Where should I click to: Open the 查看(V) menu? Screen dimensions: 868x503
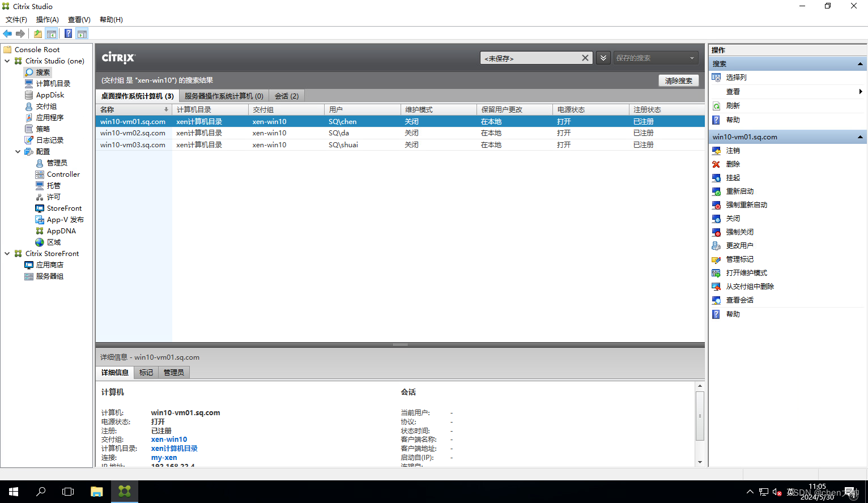tap(79, 19)
